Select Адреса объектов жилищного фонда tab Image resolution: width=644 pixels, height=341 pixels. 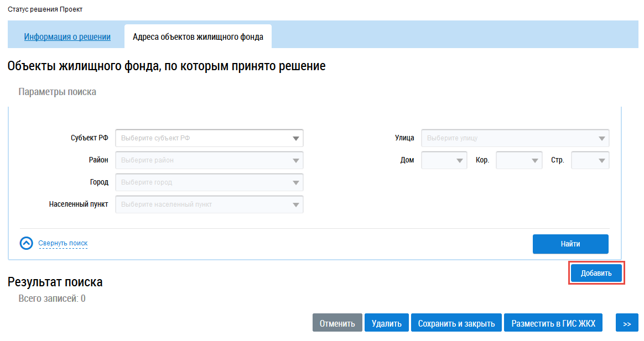point(198,37)
